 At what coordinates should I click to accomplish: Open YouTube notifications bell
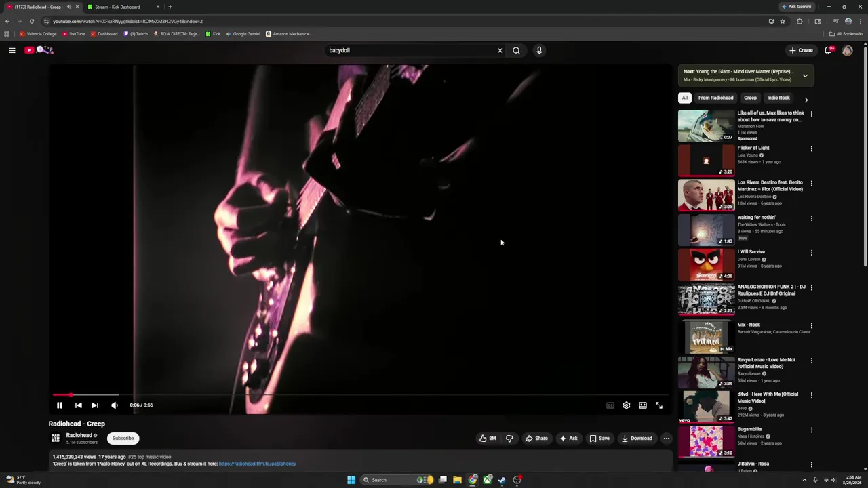829,50
